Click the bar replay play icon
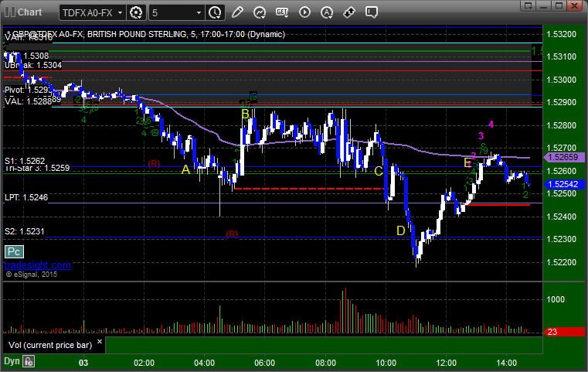The width and height of the screenshot is (588, 372). tap(304, 12)
